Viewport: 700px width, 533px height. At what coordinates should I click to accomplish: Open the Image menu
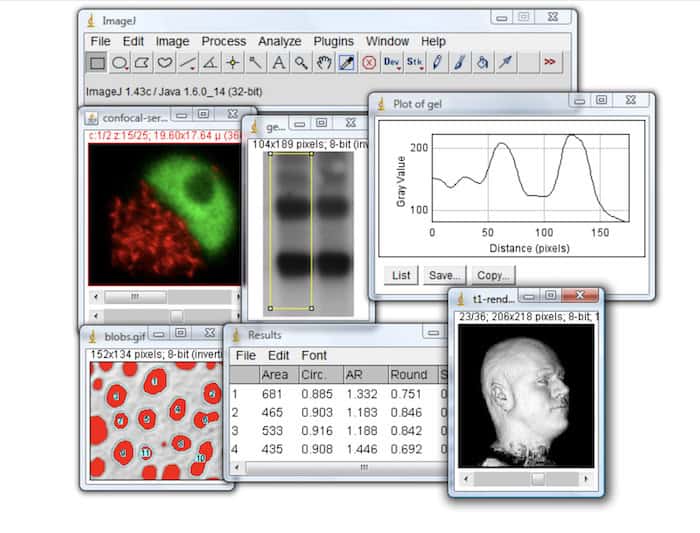coord(172,42)
